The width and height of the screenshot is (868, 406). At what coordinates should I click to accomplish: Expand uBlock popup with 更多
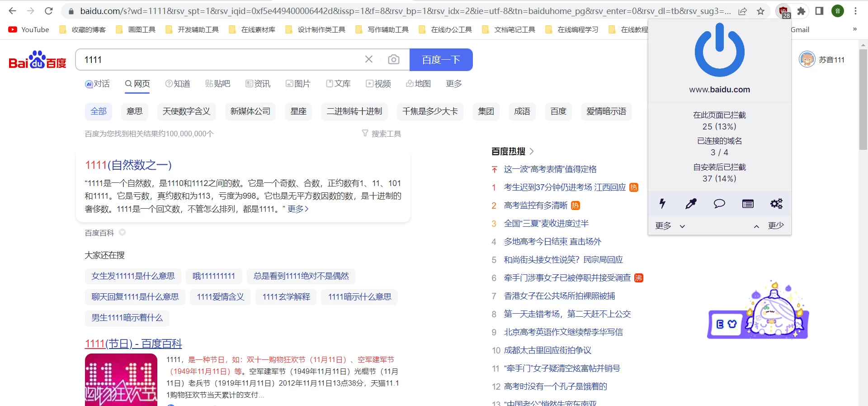(x=670, y=225)
